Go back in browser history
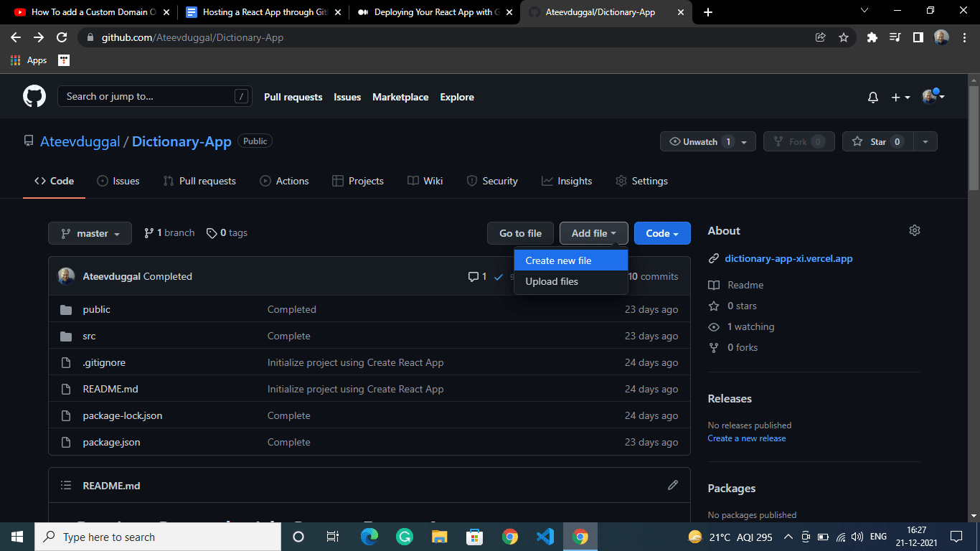Image resolution: width=980 pixels, height=551 pixels. point(16,37)
